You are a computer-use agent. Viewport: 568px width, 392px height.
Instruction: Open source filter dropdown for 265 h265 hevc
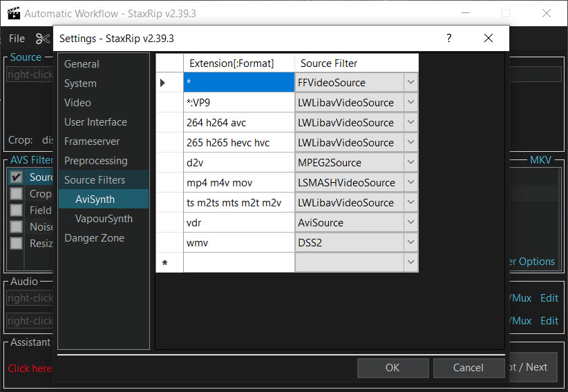pyautogui.click(x=410, y=142)
